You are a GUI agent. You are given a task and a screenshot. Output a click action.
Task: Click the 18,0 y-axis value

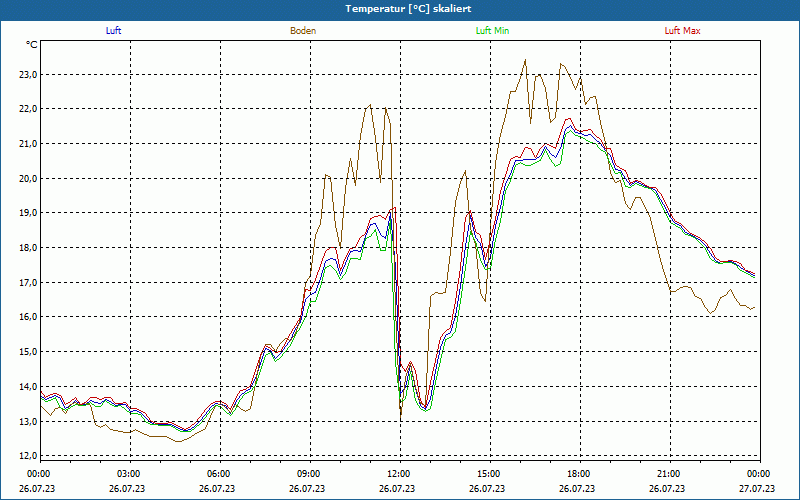click(29, 248)
